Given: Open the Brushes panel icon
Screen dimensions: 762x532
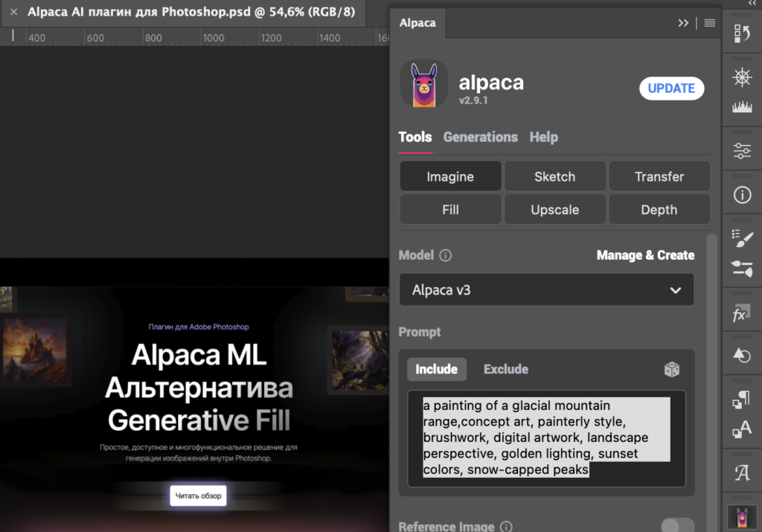Looking at the screenshot, I should tap(742, 268).
